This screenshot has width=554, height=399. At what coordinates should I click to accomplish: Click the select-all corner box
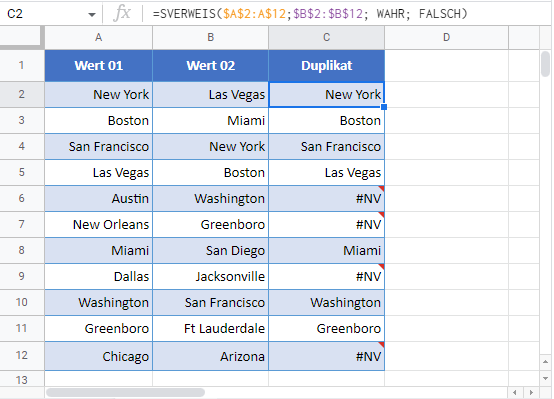22,37
